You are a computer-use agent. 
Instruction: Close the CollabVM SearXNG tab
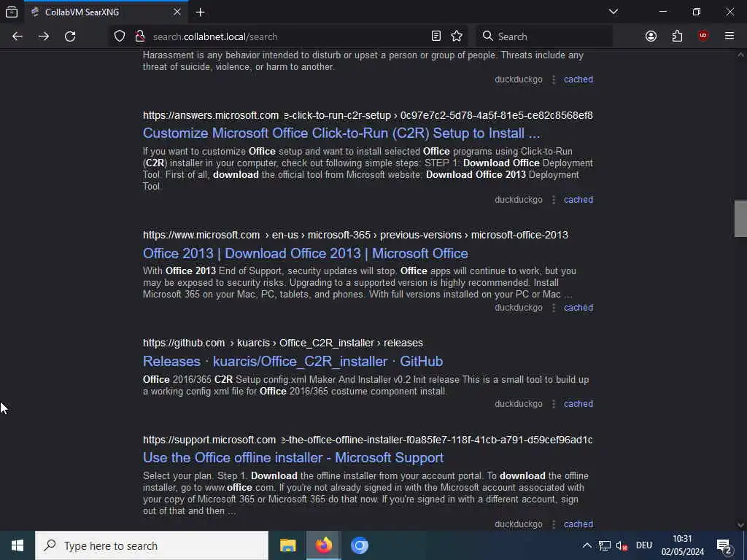(177, 12)
